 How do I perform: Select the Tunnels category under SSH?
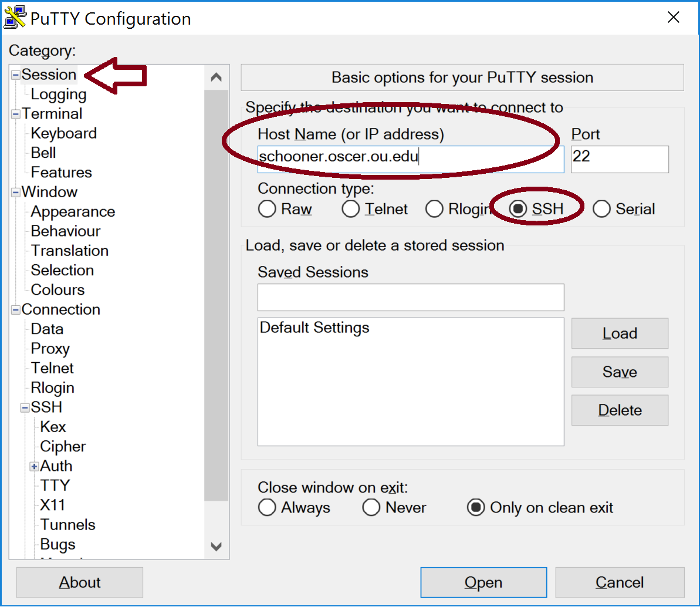pyautogui.click(x=67, y=525)
